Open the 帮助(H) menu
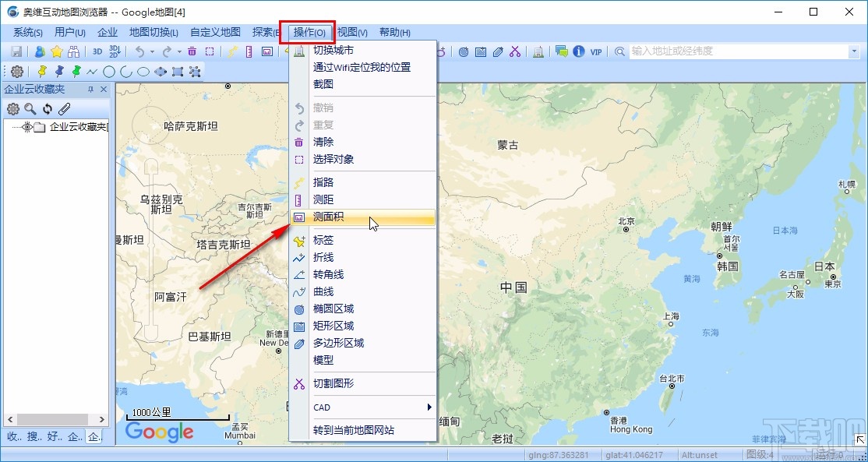This screenshot has width=868, height=462. 395,33
